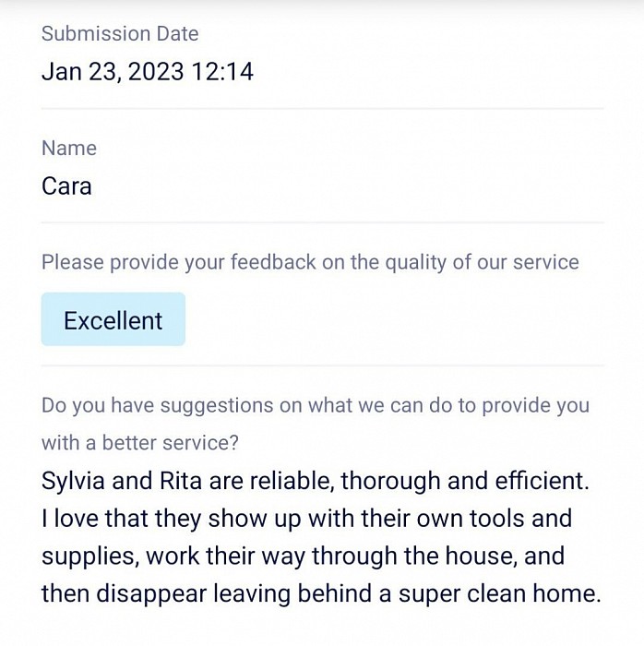Click the word Rita in the response
Viewport: 644px width, 646px height.
click(x=180, y=481)
